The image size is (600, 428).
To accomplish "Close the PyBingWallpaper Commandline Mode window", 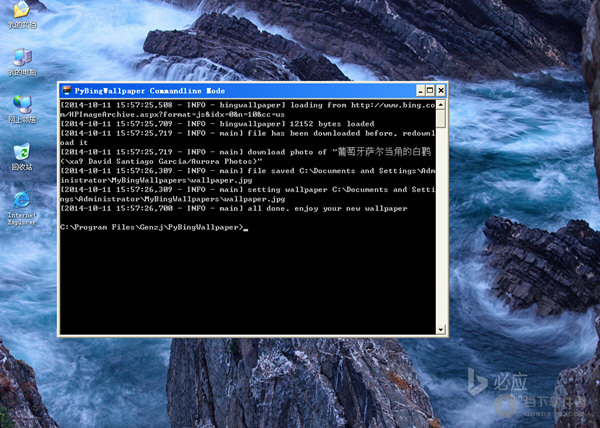I will 441,91.
